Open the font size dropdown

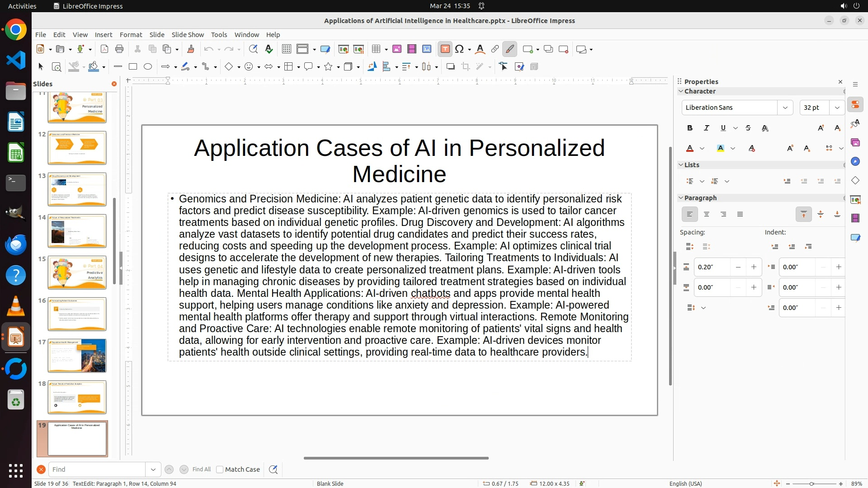pyautogui.click(x=837, y=108)
